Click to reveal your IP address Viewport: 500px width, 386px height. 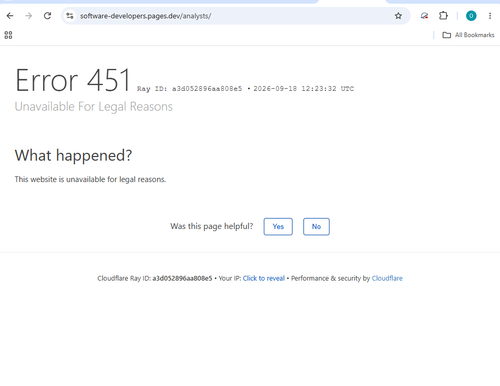point(264,278)
